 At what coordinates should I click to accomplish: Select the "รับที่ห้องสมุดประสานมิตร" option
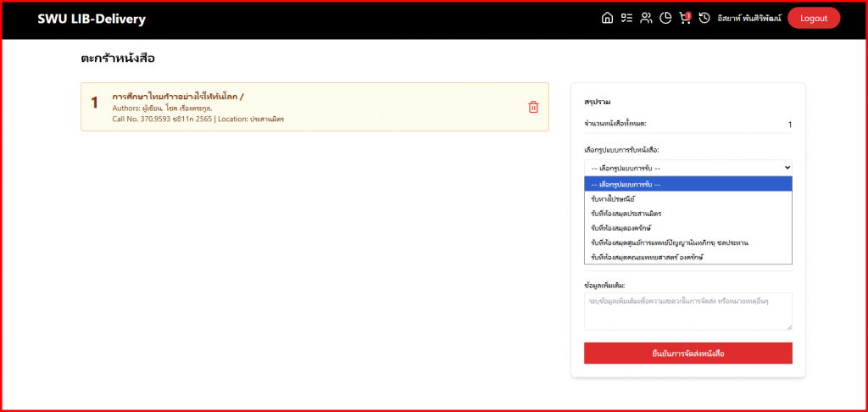coord(626,213)
